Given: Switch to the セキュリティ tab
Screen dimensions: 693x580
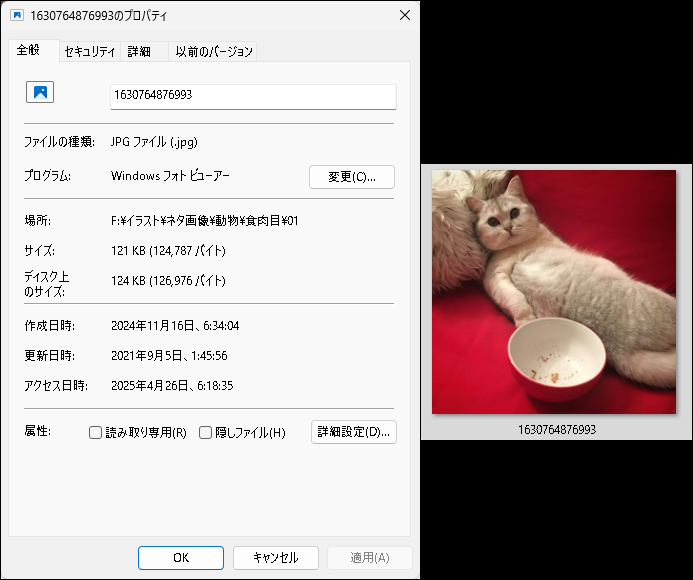Looking at the screenshot, I should coord(90,52).
